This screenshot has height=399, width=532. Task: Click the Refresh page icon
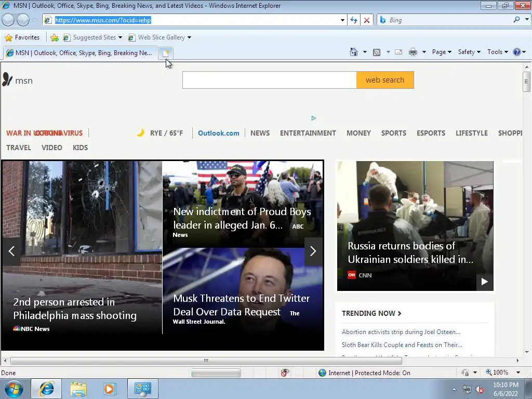[x=354, y=20]
